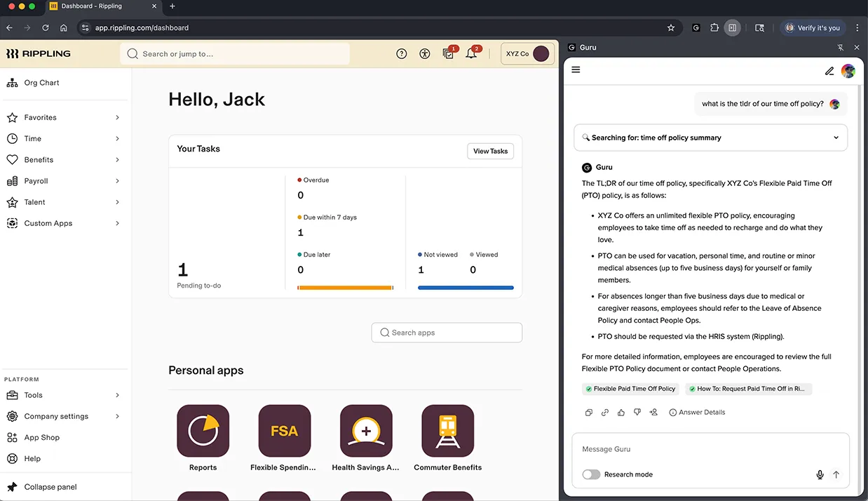
Task: Open the browser three-dot menu
Action: coord(857,28)
